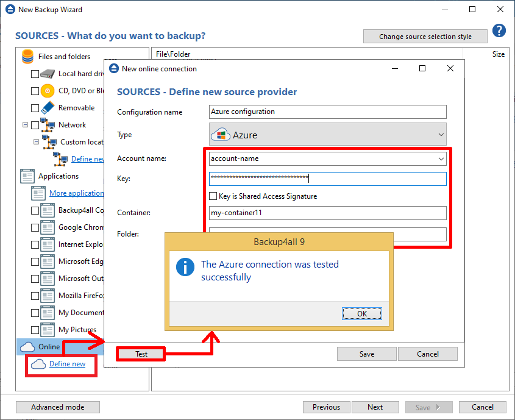Click the Google Chrome app icon
Screen dimensions: 515x420
pos(48,227)
